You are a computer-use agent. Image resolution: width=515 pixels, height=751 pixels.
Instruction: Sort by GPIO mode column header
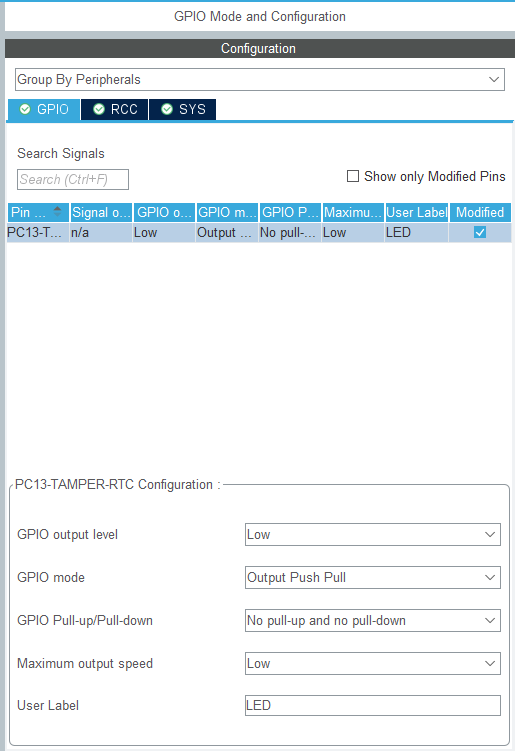click(228, 212)
